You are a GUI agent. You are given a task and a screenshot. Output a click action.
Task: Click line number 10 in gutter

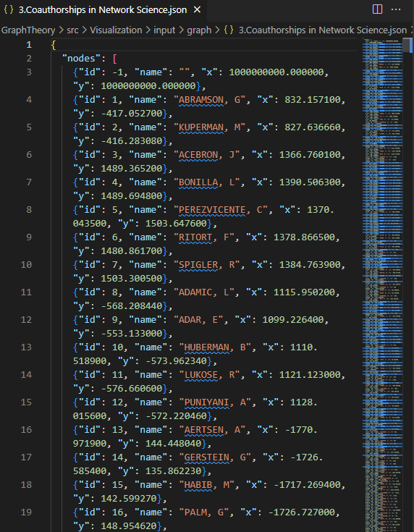tap(26, 265)
